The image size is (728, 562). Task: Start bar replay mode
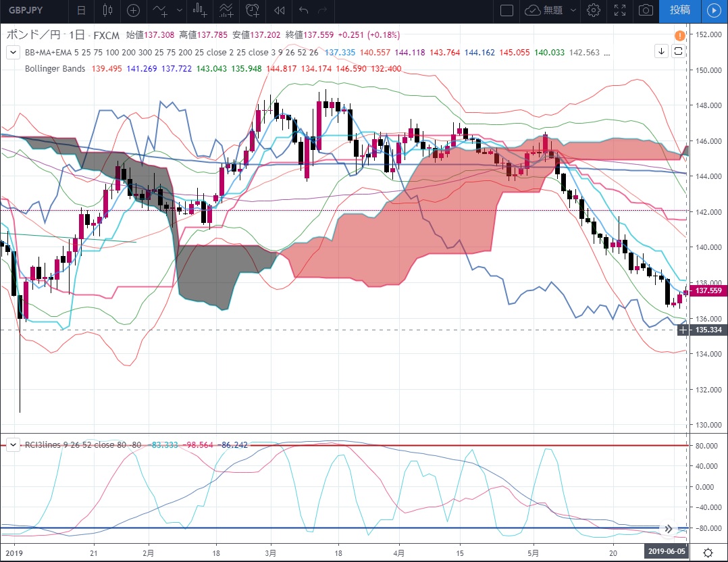pyautogui.click(x=279, y=10)
